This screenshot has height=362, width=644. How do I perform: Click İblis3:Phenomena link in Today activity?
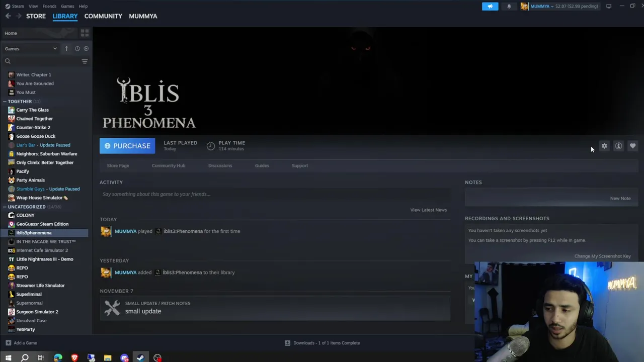pyautogui.click(x=183, y=231)
